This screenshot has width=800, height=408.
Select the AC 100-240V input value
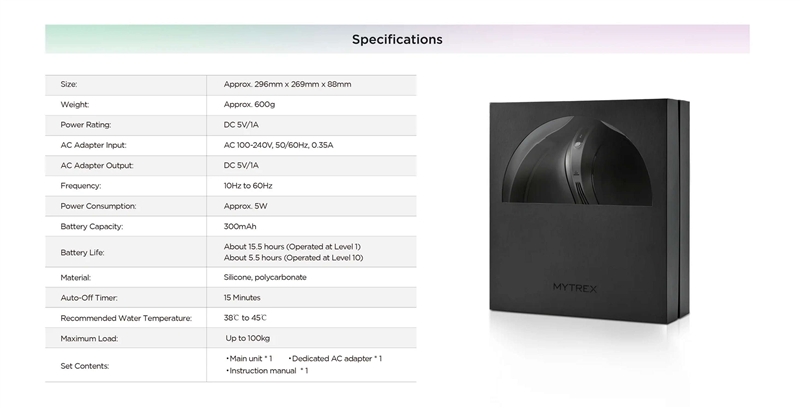(278, 145)
